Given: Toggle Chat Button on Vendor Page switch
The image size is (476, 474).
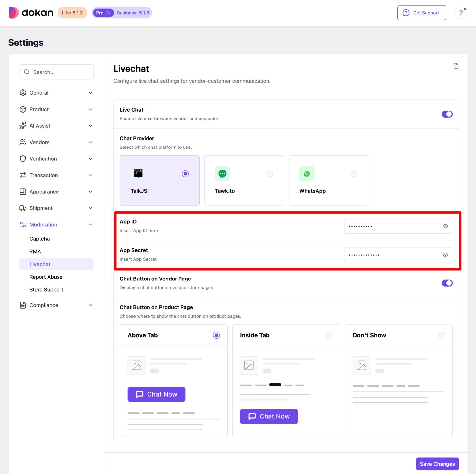Looking at the screenshot, I should point(447,283).
